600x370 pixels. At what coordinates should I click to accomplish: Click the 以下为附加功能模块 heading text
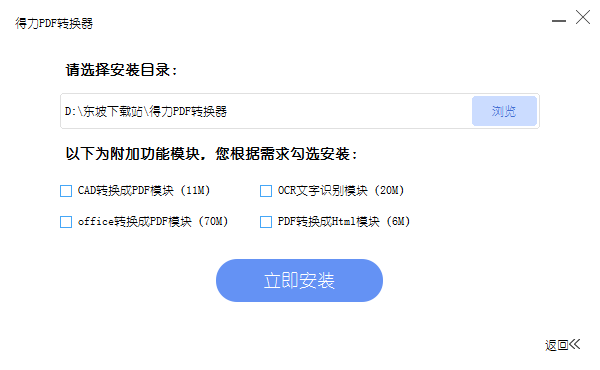click(x=133, y=154)
